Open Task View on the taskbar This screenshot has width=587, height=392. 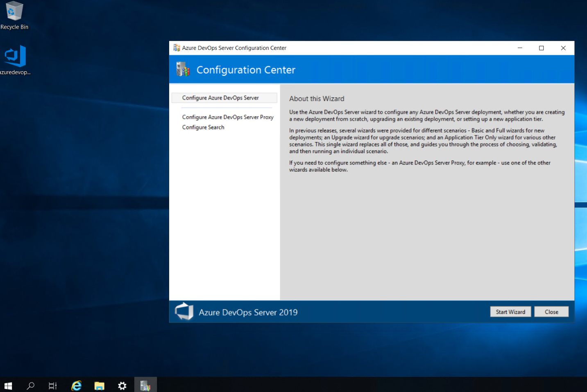pos(53,385)
